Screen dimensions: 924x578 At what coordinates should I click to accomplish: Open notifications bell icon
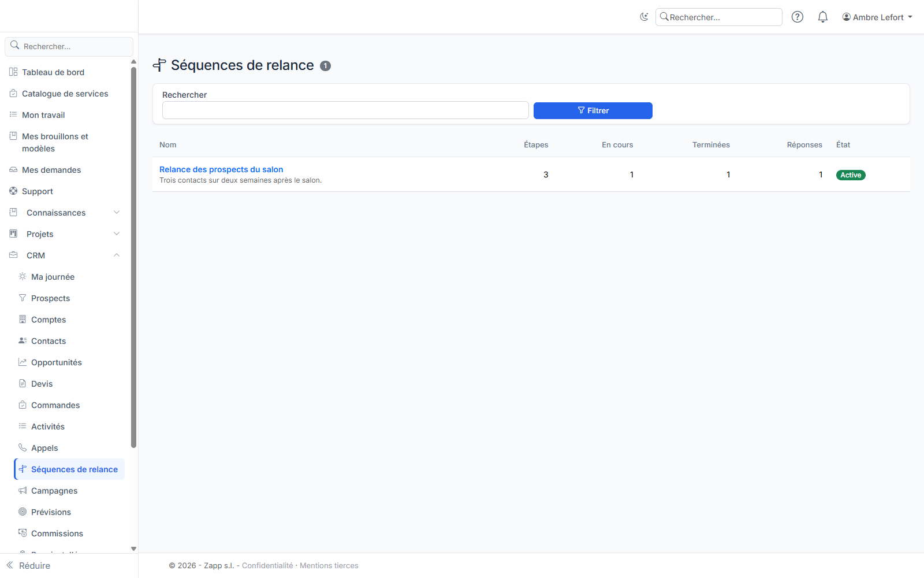pyautogui.click(x=823, y=17)
